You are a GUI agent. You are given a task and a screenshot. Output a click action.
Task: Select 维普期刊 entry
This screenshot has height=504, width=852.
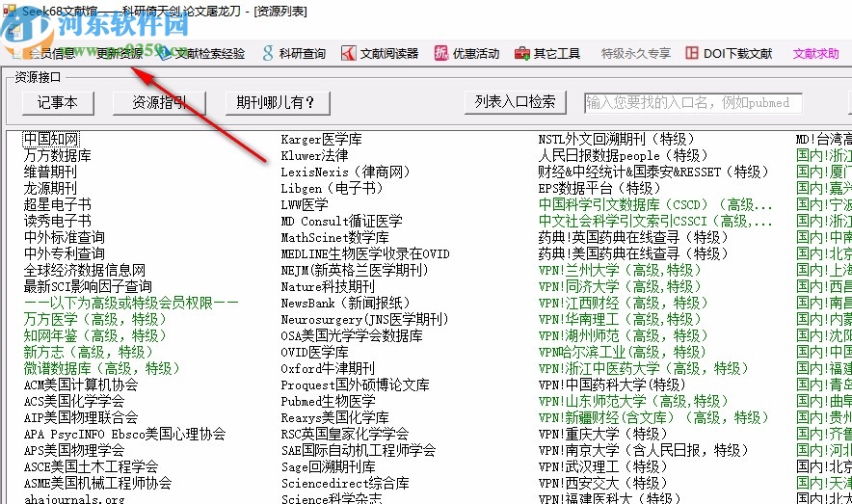click(50, 172)
